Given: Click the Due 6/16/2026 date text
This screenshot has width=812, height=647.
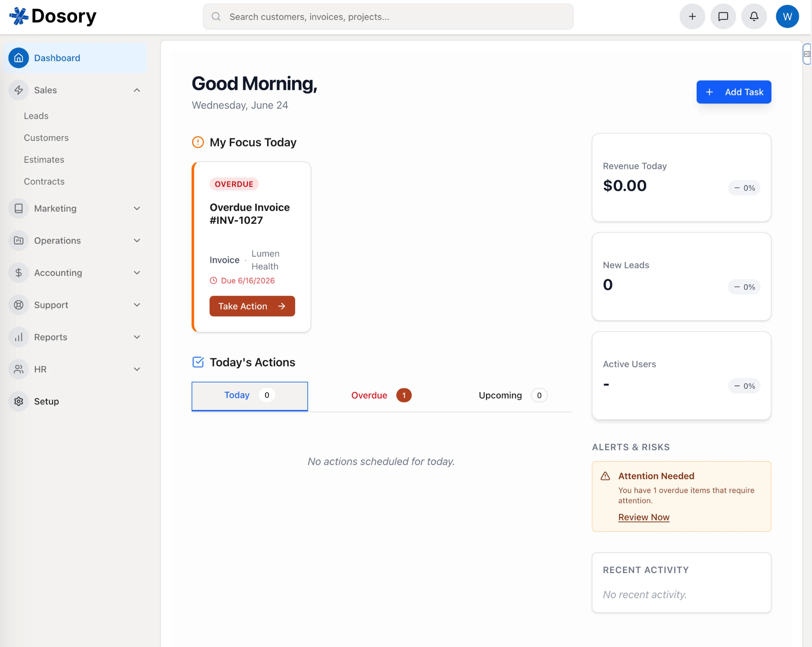Looking at the screenshot, I should [248, 281].
